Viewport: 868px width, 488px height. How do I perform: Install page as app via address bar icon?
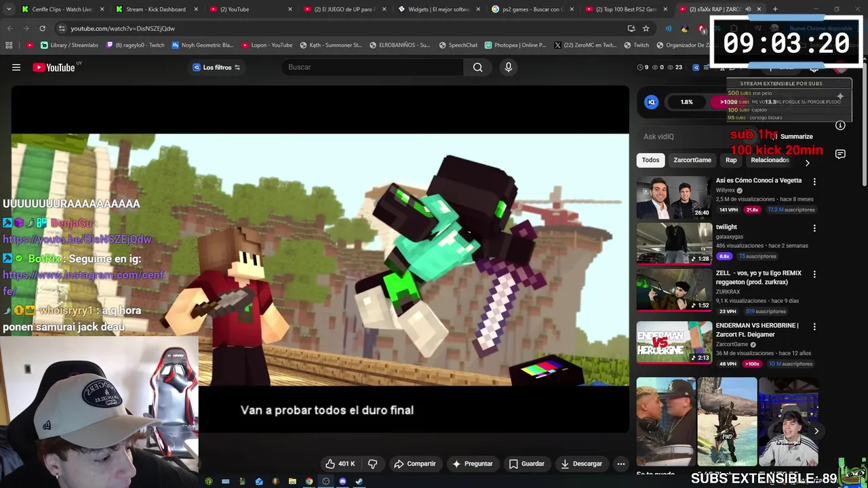coord(631,28)
